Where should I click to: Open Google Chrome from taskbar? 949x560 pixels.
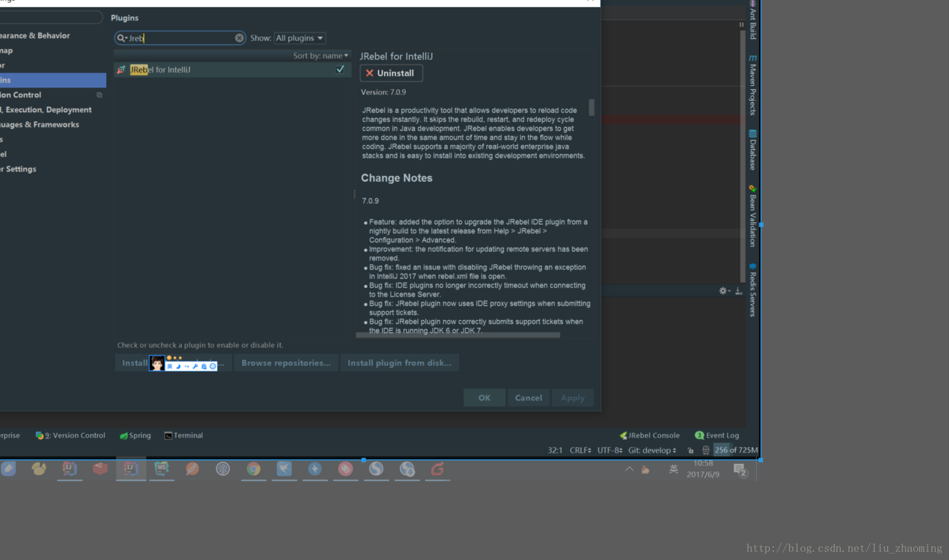coord(253,469)
